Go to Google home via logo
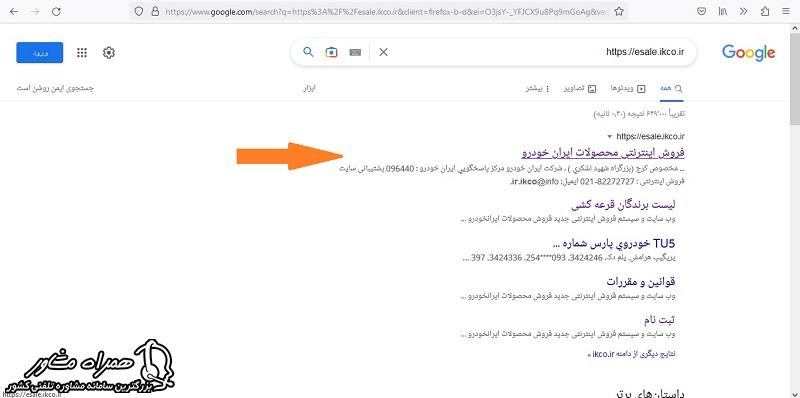This screenshot has height=398, width=800. pyautogui.click(x=748, y=53)
